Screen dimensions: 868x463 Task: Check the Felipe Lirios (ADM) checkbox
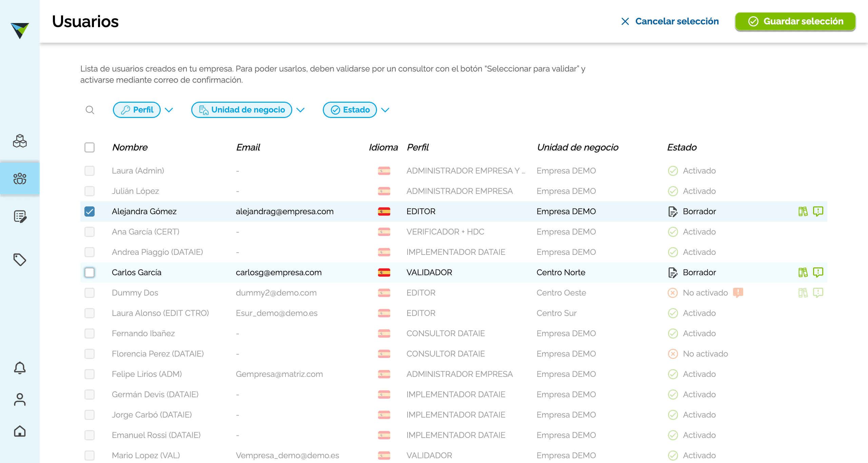tap(90, 374)
